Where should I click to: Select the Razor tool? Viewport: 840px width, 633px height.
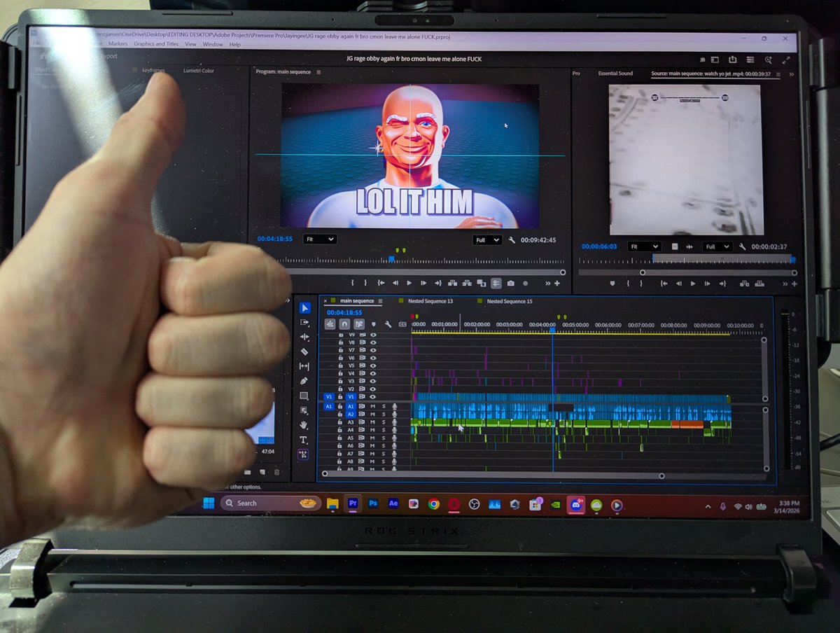[304, 352]
